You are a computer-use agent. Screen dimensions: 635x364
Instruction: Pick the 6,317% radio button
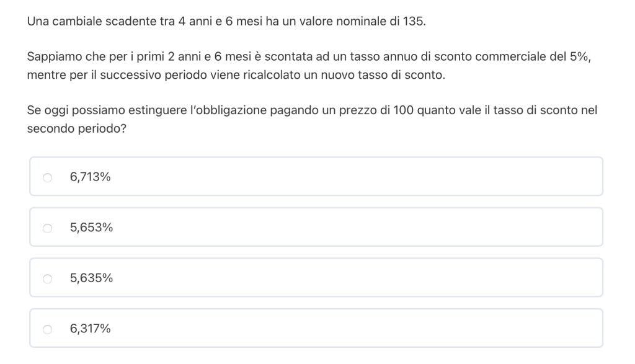(x=48, y=329)
